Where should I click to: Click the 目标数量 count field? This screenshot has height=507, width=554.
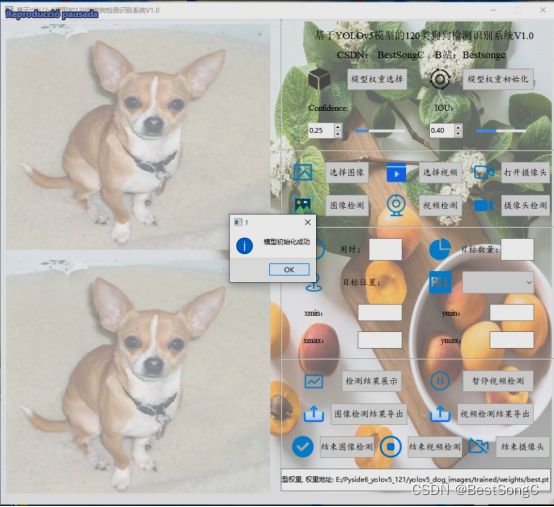(x=517, y=249)
